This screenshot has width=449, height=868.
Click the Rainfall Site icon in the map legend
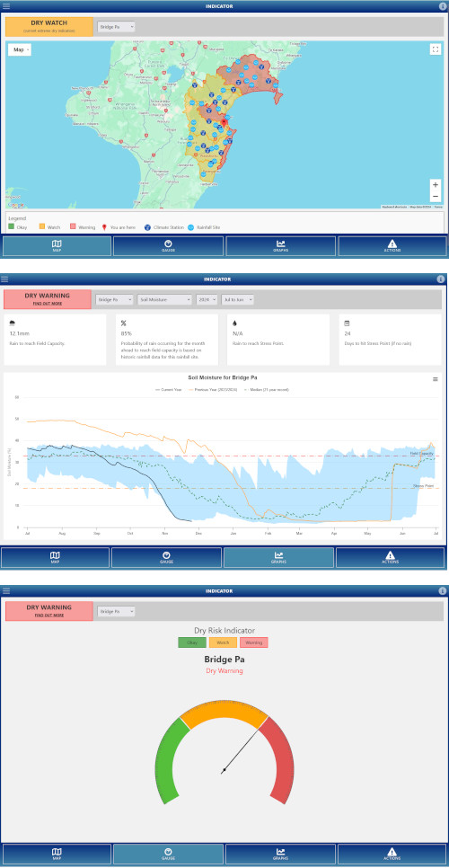pos(190,227)
